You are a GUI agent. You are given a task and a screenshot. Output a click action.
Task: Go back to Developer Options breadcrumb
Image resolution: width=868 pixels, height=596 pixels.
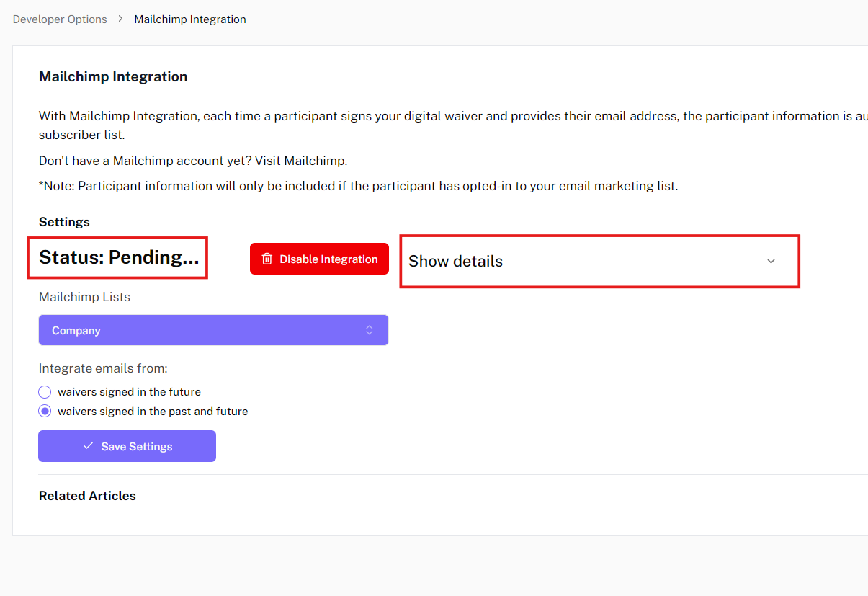click(60, 19)
